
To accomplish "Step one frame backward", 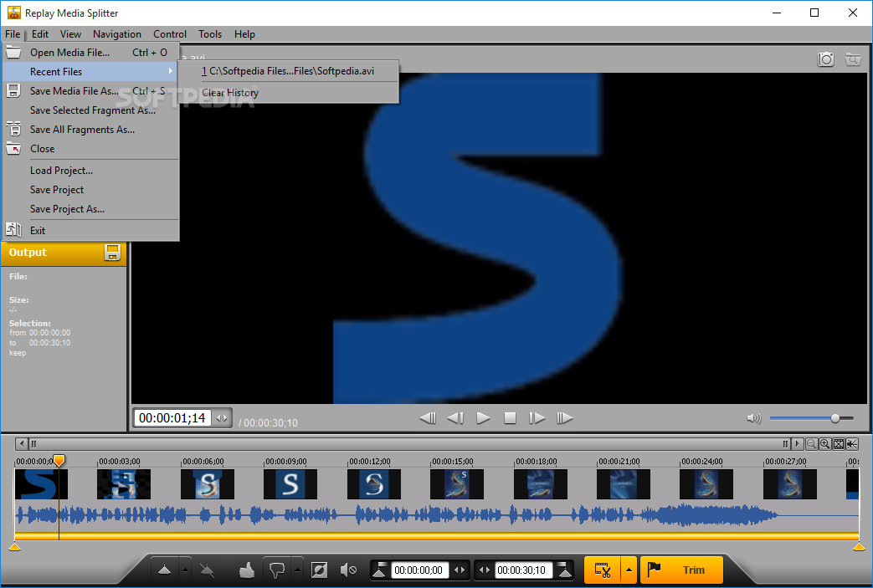I will tap(455, 417).
